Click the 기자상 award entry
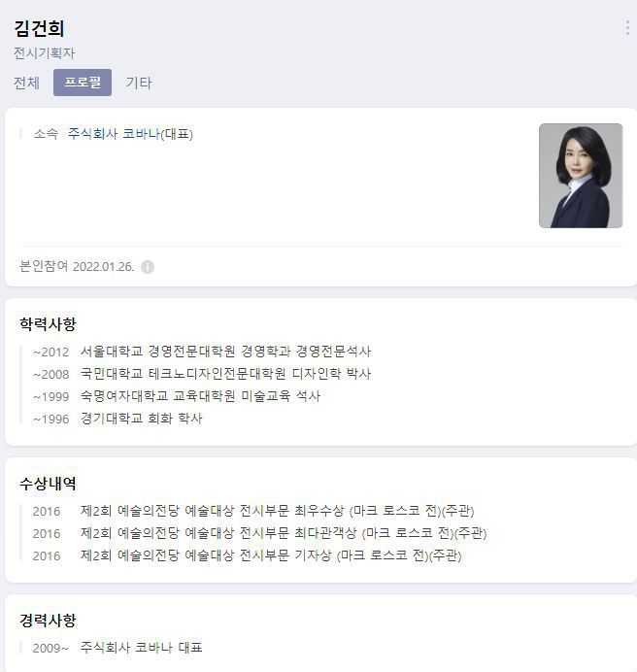The height and width of the screenshot is (672, 637). click(248, 555)
